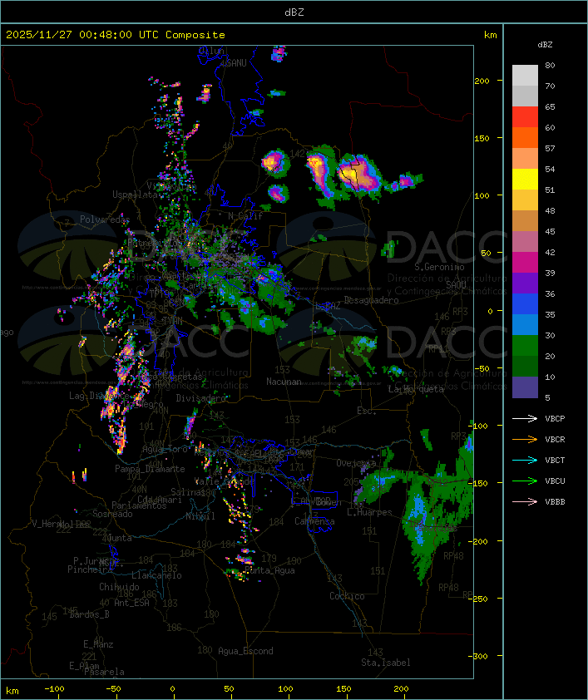Click the VBCP legend label
The image size is (588, 700).
click(555, 419)
